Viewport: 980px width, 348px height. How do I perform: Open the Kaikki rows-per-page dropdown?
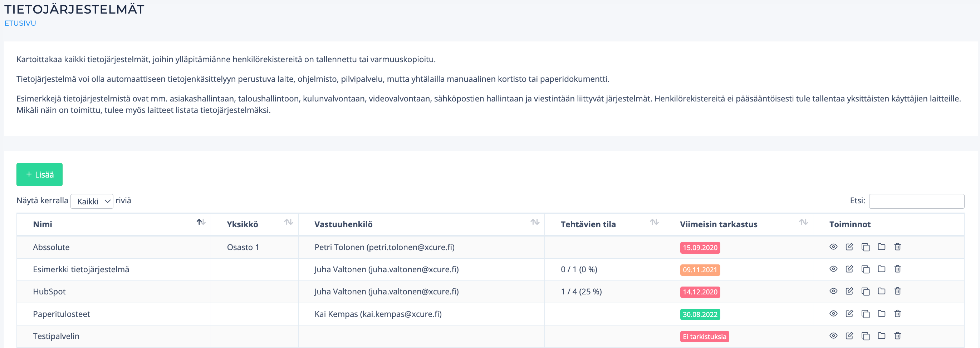92,202
